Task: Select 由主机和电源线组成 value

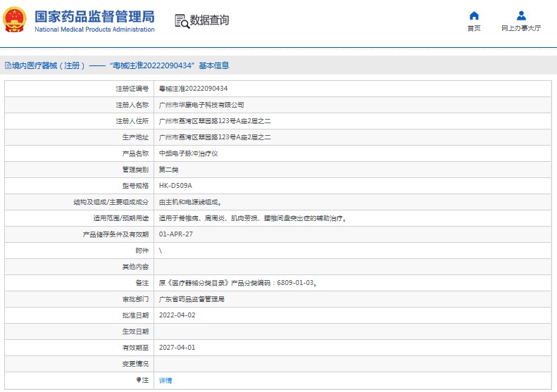Action: point(190,202)
